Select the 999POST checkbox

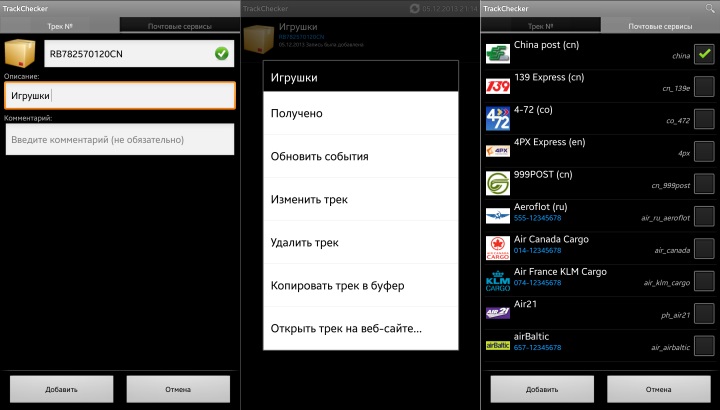pyautogui.click(x=704, y=184)
